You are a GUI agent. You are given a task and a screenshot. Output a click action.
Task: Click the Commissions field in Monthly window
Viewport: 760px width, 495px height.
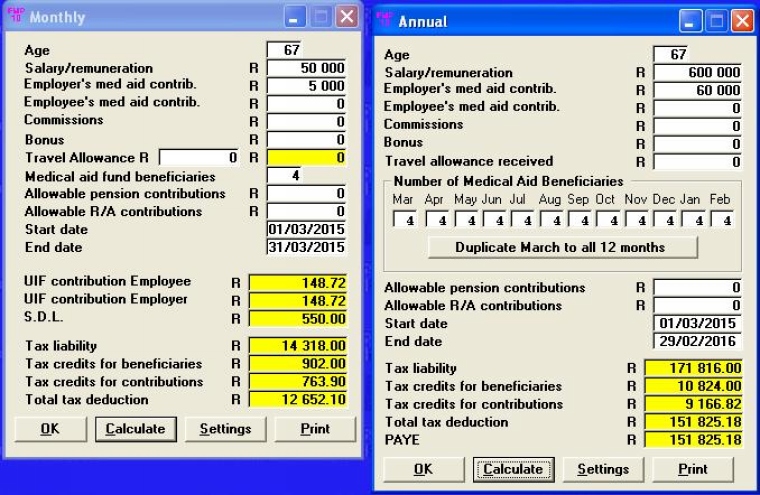coord(306,122)
